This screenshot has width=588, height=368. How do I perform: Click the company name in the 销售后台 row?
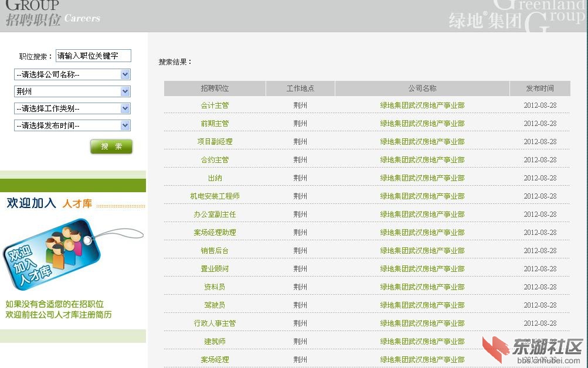pyautogui.click(x=422, y=251)
